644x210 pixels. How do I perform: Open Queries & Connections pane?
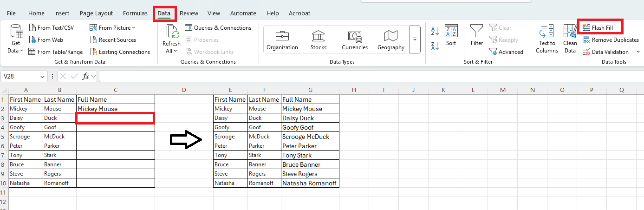(x=218, y=28)
